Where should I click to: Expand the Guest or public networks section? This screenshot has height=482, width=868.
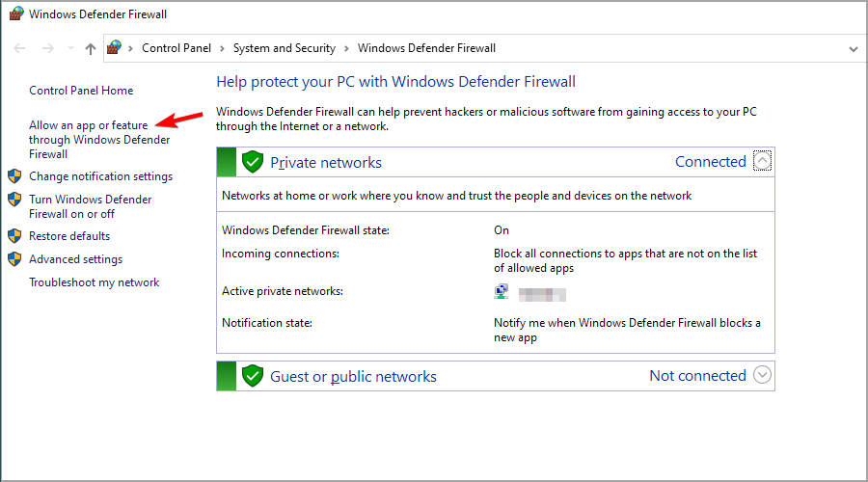coord(762,376)
